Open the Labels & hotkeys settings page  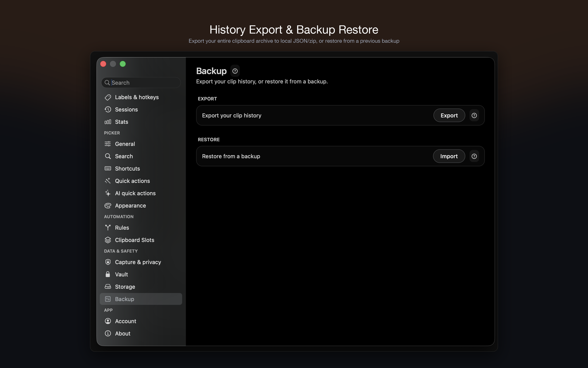(x=141, y=97)
